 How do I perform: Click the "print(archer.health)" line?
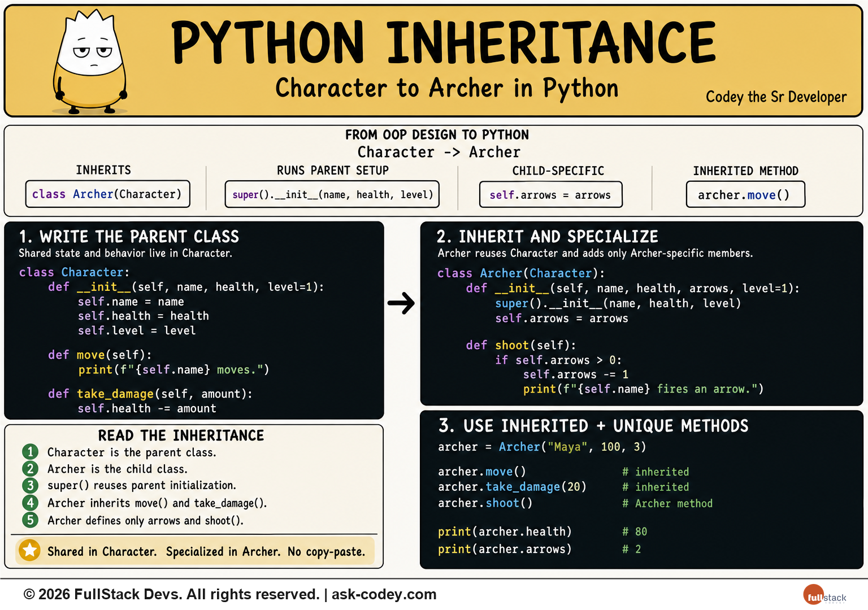505,531
